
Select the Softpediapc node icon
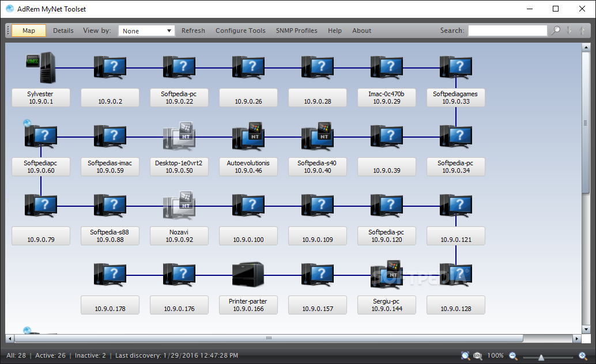(x=41, y=136)
